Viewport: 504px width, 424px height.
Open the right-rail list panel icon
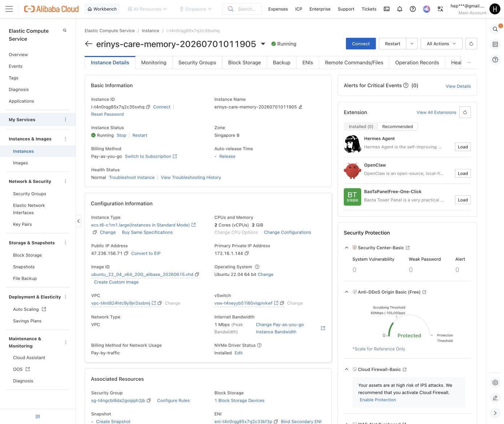coord(495,44)
